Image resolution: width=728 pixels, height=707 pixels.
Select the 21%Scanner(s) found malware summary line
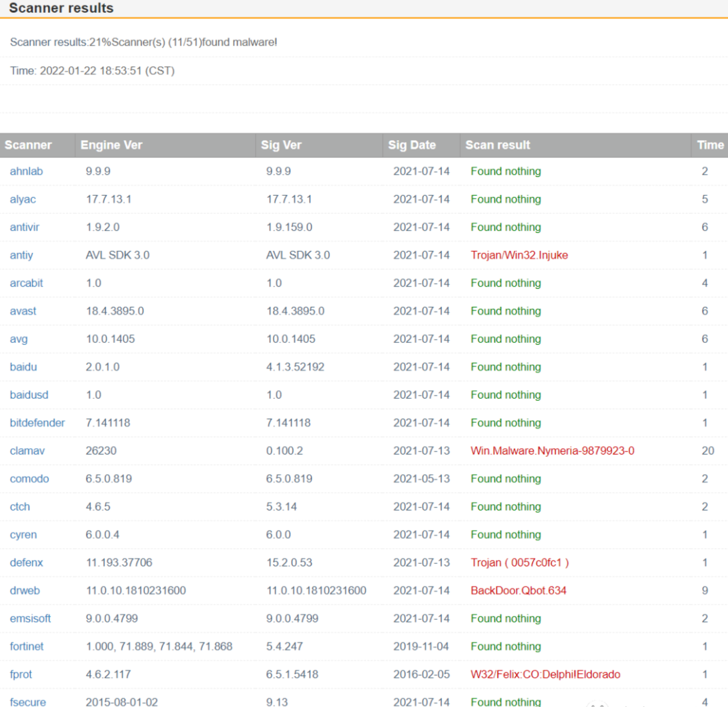coord(144,42)
